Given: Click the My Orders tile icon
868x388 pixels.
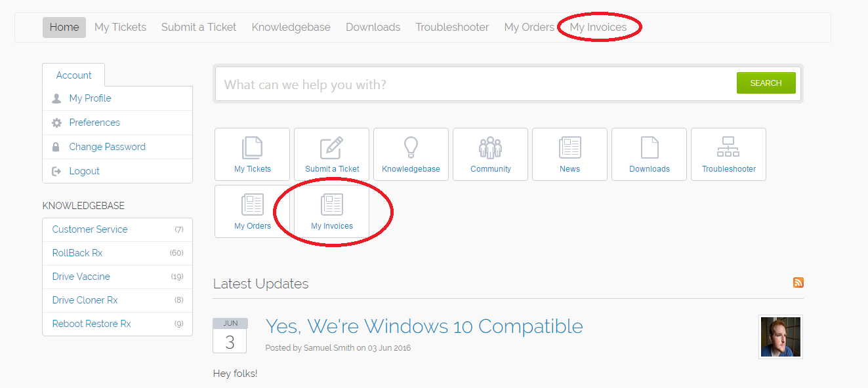Looking at the screenshot, I should click(252, 205).
